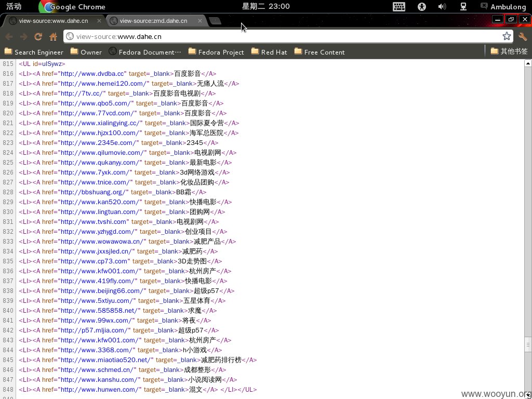Image resolution: width=532 pixels, height=399 pixels.
Task: Click the http://www.qukanyy.com/ link
Action: 100,162
